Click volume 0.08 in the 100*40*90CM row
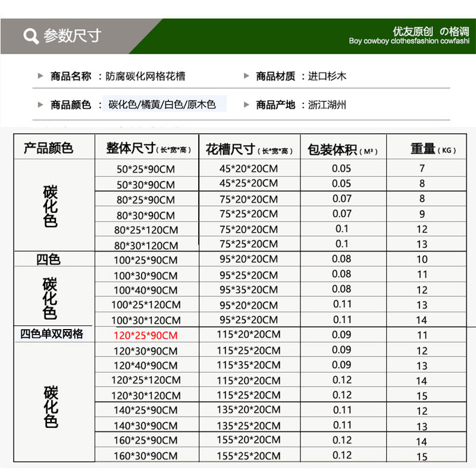The height and width of the screenshot is (476, 476). (342, 289)
